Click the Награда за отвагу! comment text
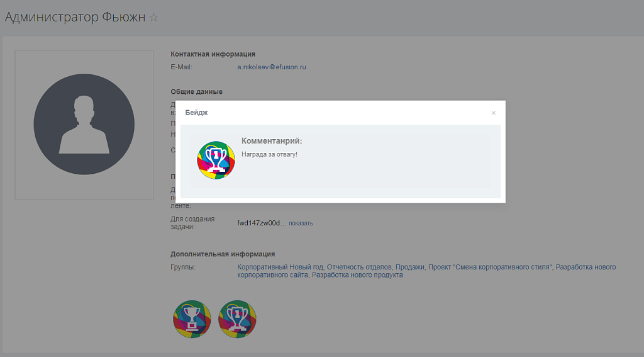The width and height of the screenshot is (644, 357). pyautogui.click(x=269, y=154)
